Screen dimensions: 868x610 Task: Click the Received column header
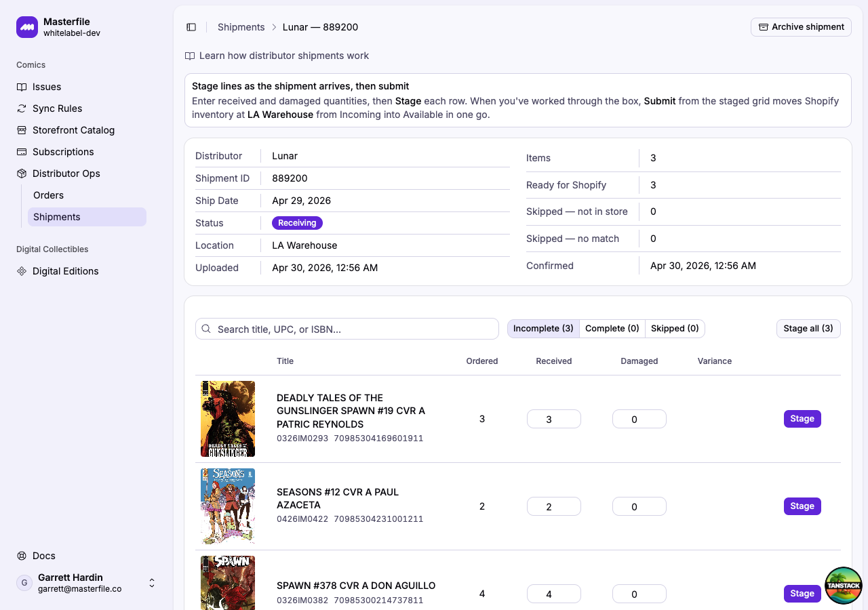tap(554, 361)
